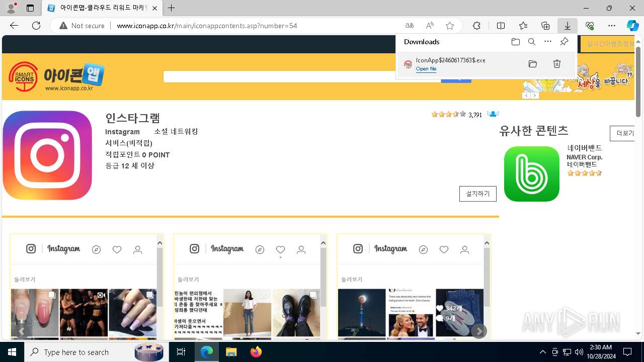Click the 설치하기 install button
Screen dimensions: 644x362
478,194
